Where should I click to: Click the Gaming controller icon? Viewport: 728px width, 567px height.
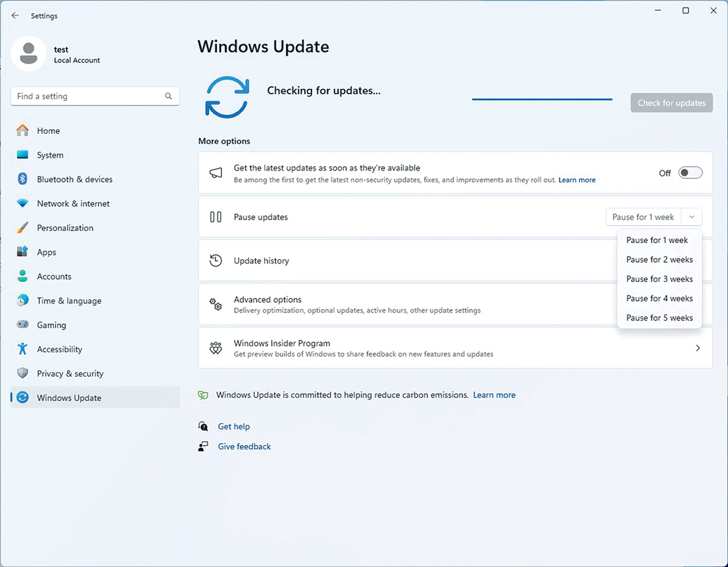(x=22, y=324)
